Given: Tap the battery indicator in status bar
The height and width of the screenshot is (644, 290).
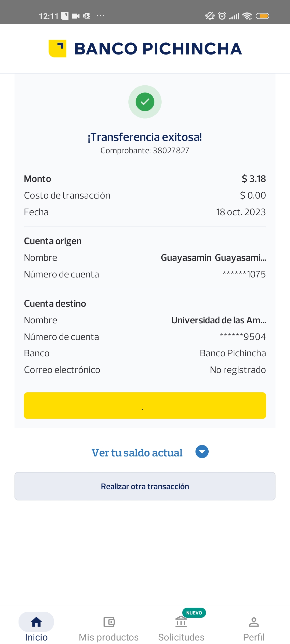Looking at the screenshot, I should [x=262, y=16].
